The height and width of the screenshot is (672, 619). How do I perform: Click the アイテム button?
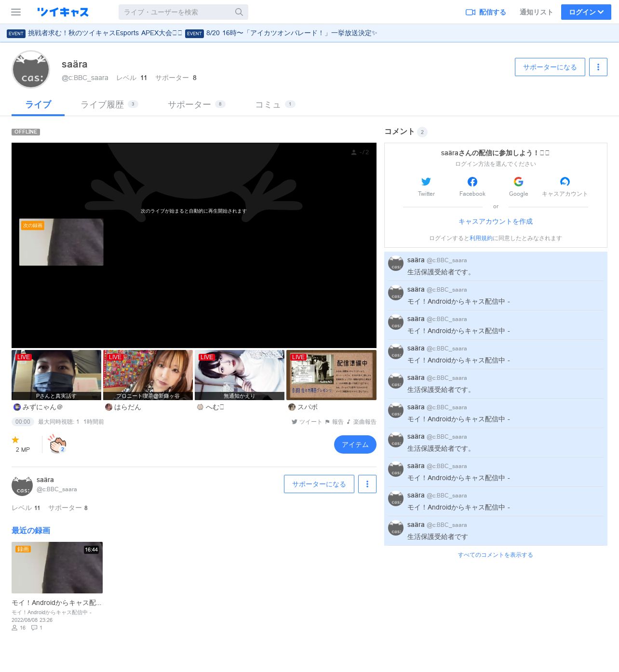(x=355, y=444)
